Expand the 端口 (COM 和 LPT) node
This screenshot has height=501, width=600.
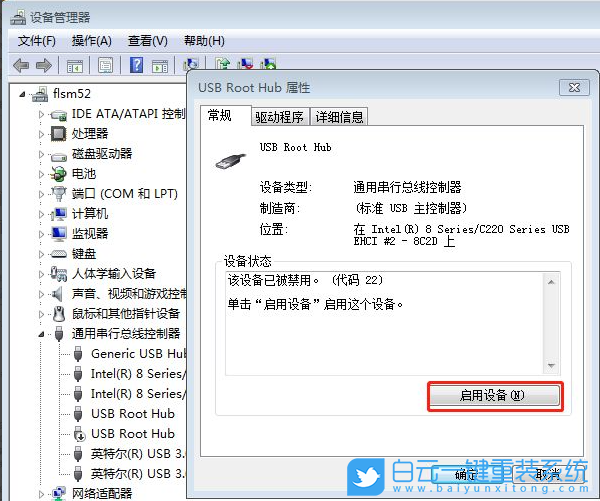pyautogui.click(x=41, y=194)
